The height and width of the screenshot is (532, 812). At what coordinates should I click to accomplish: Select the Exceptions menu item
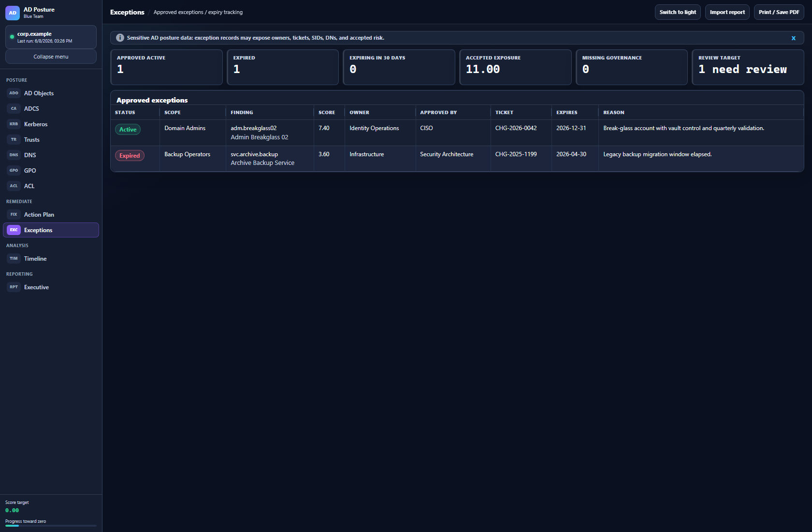tap(51, 230)
